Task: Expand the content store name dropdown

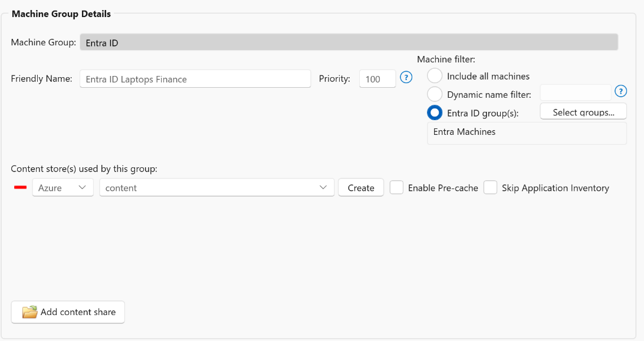Action: point(217,187)
